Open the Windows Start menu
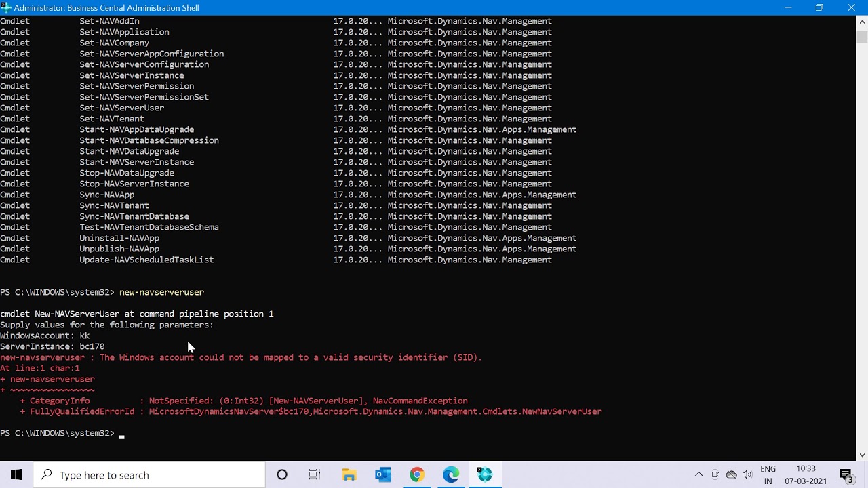This screenshot has width=868, height=488. 16,474
